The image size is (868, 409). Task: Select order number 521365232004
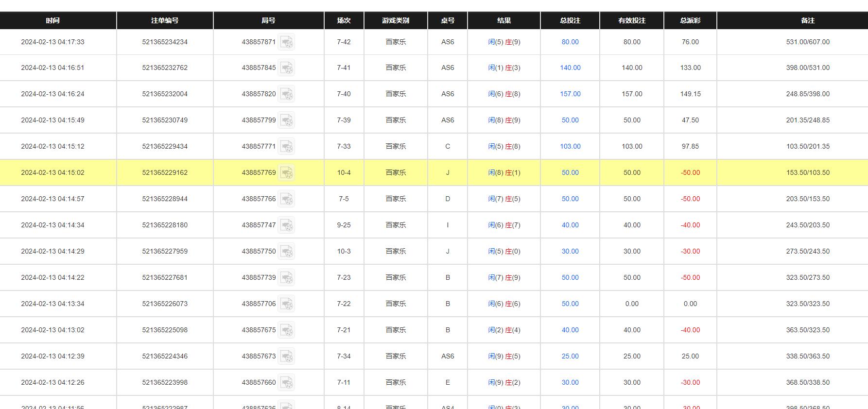165,94
